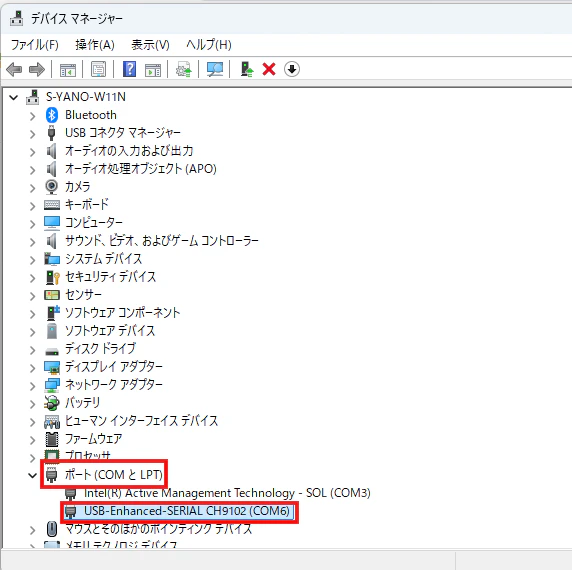Select ポート (COM と LPT) label
This screenshot has height=570, width=572.
113,475
